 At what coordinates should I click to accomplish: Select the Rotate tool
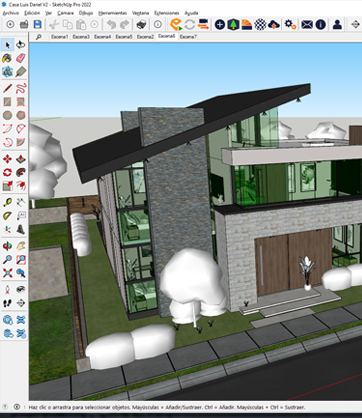8,172
